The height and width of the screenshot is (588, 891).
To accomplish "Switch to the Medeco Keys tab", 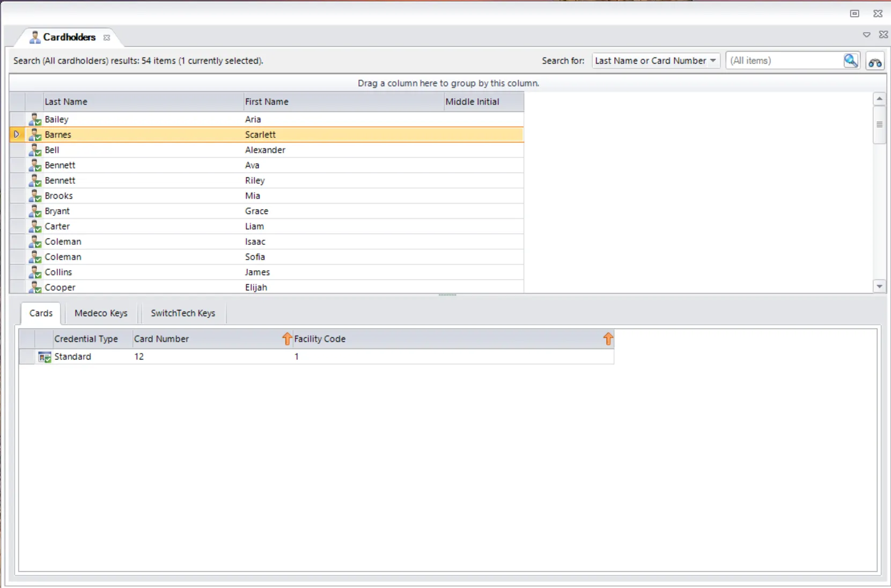I will (101, 313).
